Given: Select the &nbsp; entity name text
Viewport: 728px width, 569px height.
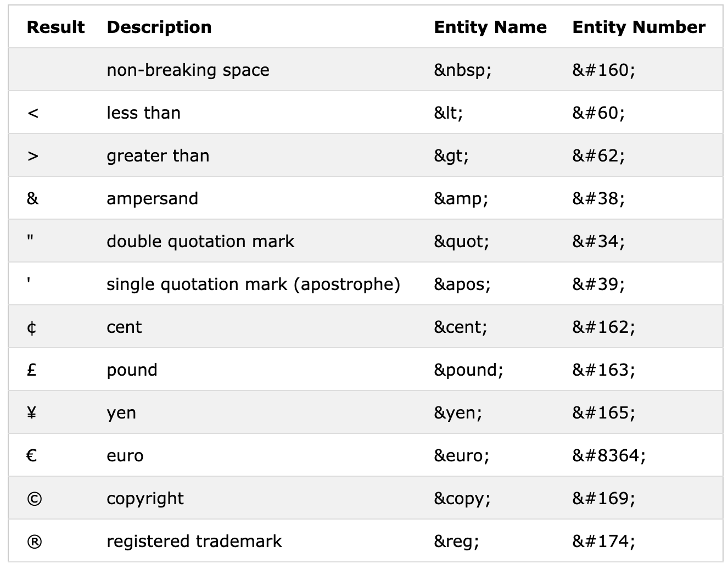Looking at the screenshot, I should (463, 70).
